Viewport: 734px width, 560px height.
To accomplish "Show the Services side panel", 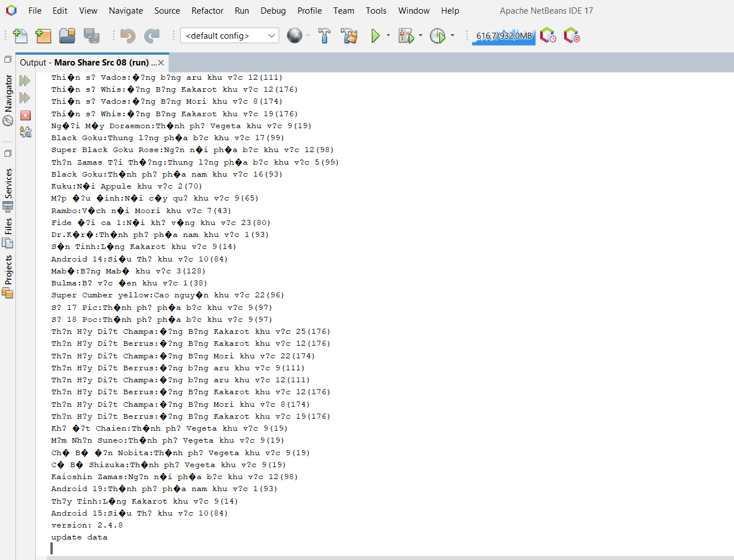I will 8,190.
